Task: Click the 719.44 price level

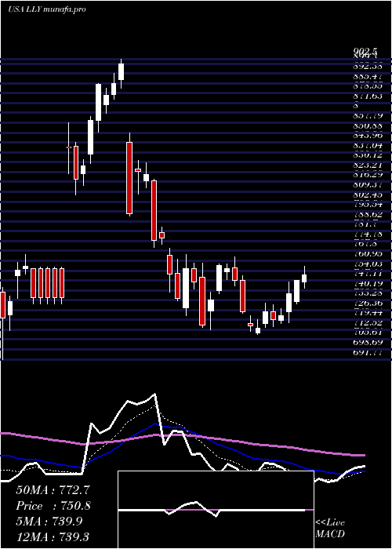Action: [x=368, y=313]
